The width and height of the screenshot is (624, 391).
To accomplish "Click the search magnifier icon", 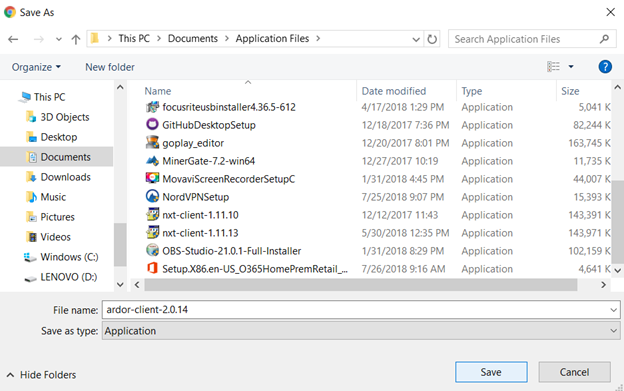I will click(604, 39).
